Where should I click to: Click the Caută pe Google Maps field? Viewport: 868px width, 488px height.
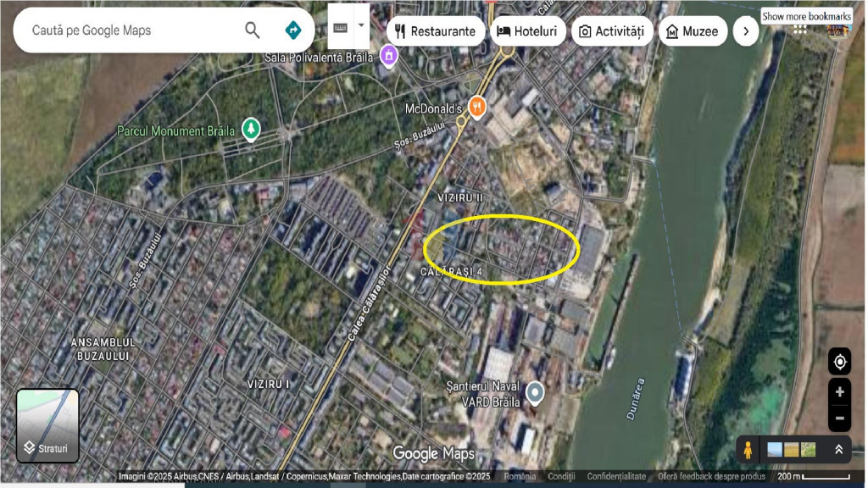127,30
